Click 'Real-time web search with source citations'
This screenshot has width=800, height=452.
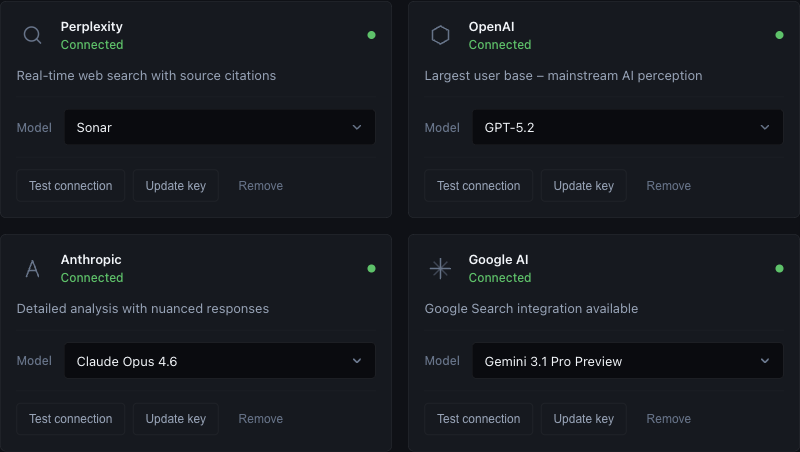tap(146, 76)
